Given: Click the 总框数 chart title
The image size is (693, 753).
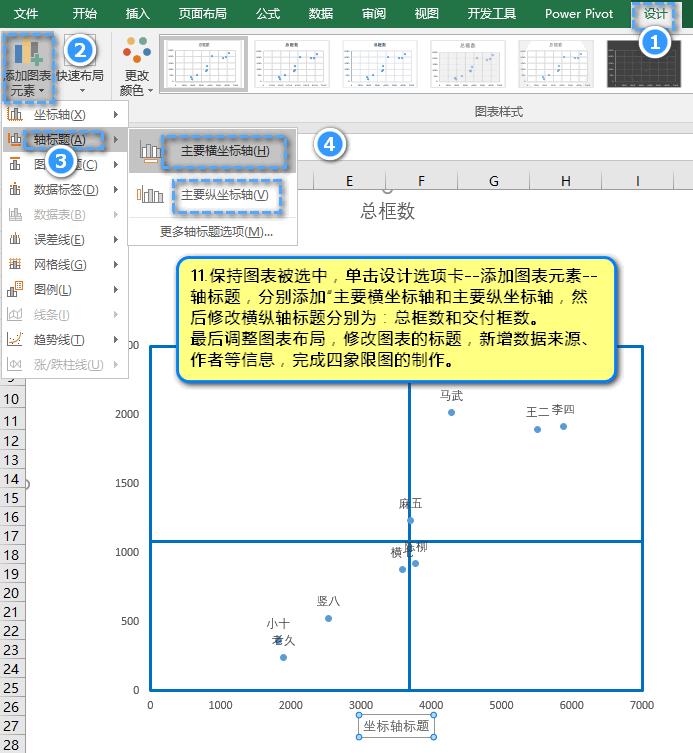Looking at the screenshot, I should coord(387,211).
